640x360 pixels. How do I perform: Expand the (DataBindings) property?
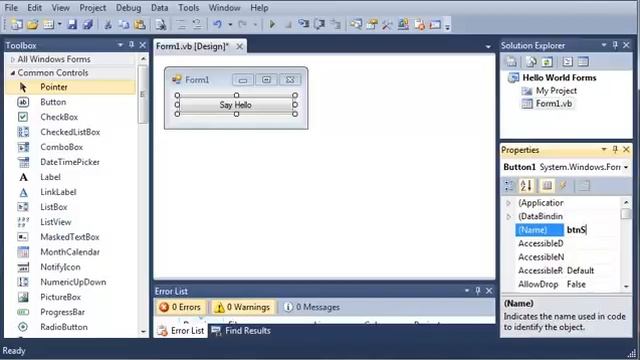(509, 217)
